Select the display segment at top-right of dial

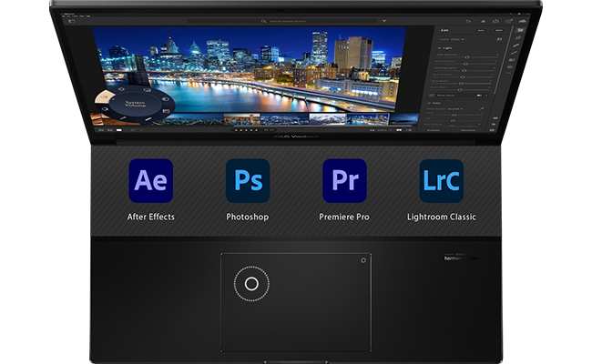(x=148, y=90)
